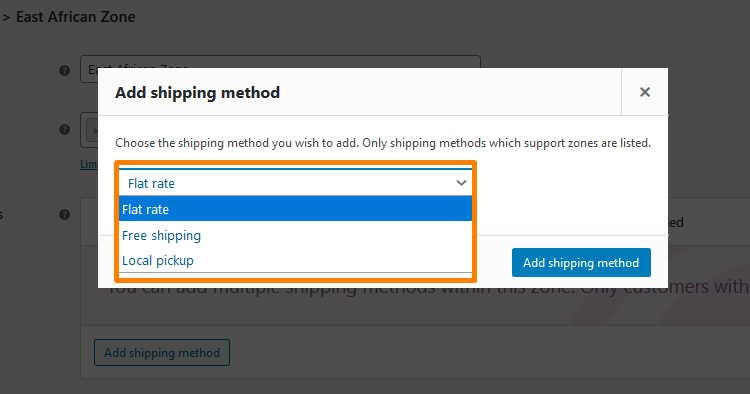750x394 pixels.
Task: Show help tooltip beside zone name field
Action: click(x=65, y=71)
